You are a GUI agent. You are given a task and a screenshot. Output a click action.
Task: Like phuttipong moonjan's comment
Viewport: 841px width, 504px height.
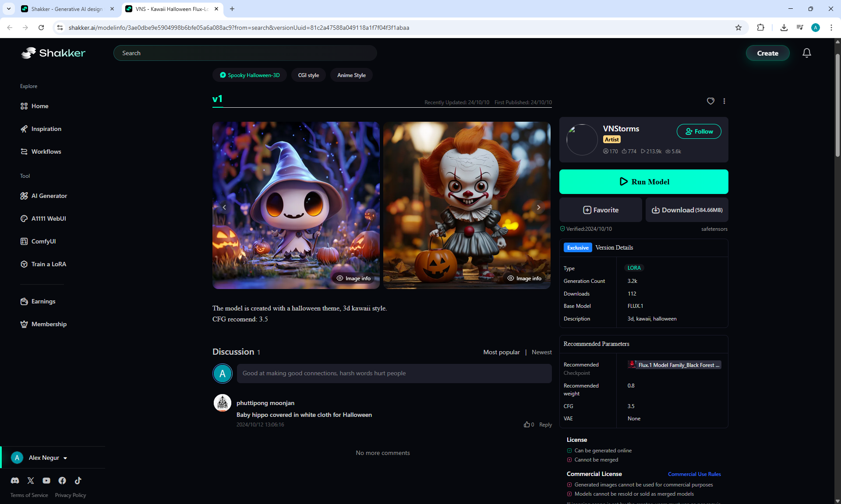[527, 424]
